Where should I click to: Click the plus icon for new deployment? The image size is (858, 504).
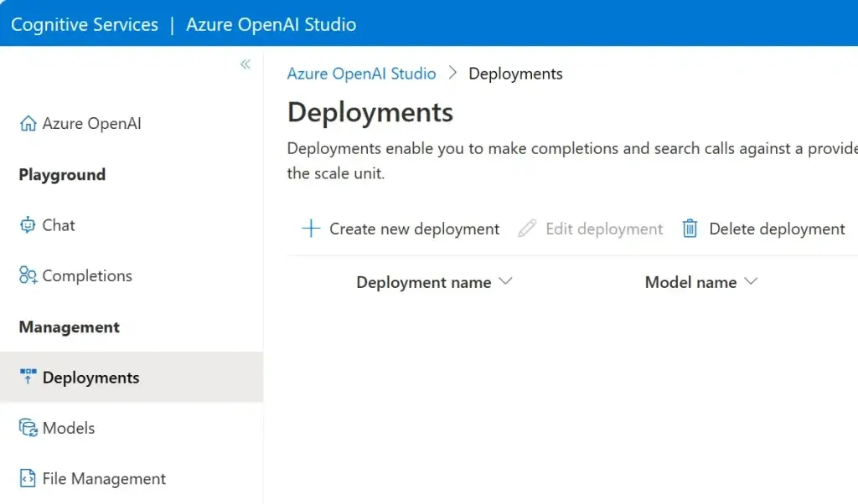tap(311, 229)
